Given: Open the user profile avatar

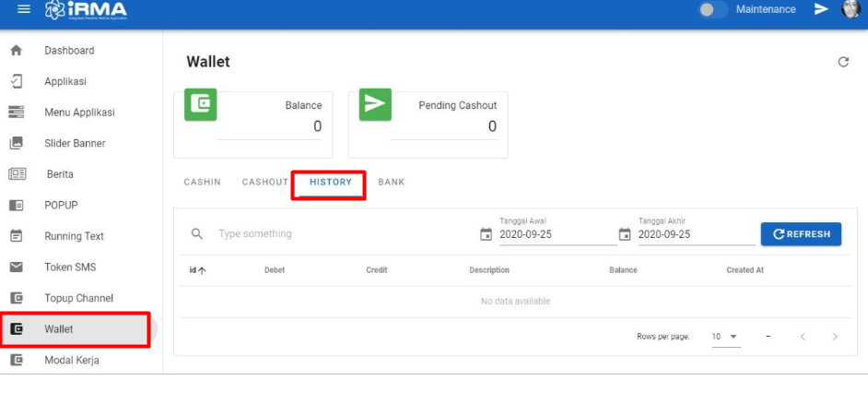Looking at the screenshot, I should coord(850,9).
